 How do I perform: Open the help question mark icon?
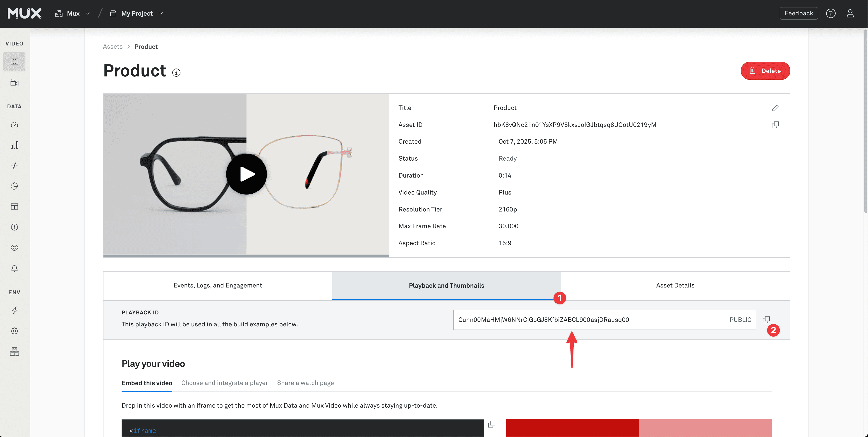[831, 13]
